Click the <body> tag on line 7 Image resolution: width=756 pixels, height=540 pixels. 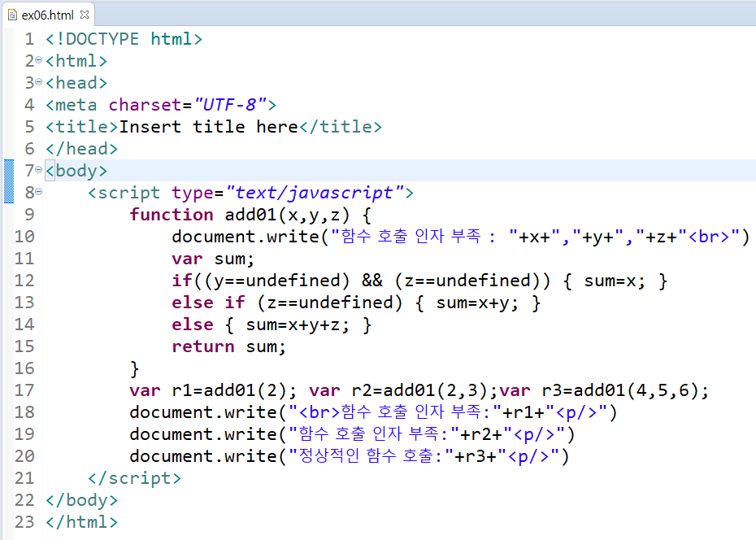click(76, 170)
